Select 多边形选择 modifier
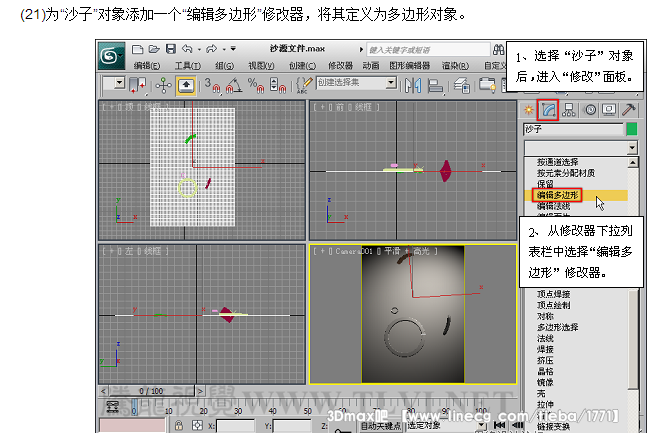Image resolution: width=648 pixels, height=433 pixels. point(557,327)
